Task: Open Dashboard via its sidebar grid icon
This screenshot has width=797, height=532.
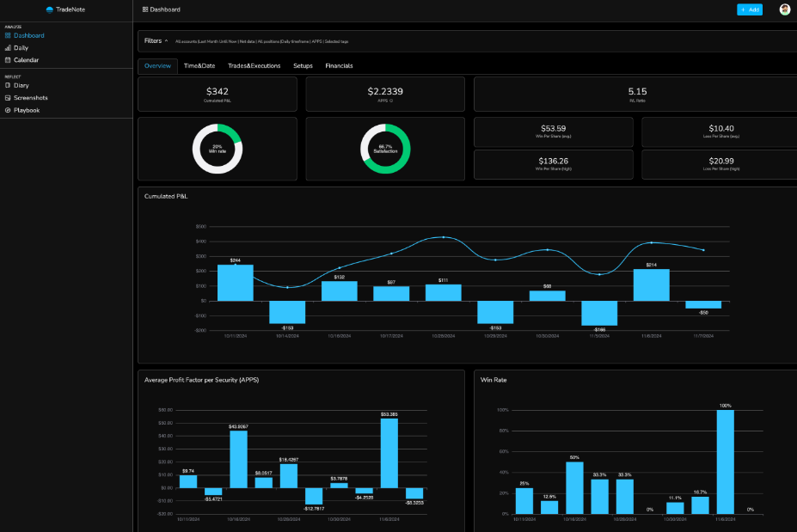Action: click(x=8, y=35)
